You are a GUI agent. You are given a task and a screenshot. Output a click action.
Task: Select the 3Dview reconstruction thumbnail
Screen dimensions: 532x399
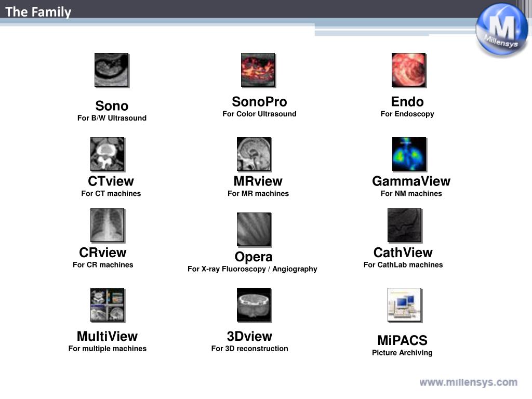pos(254,304)
